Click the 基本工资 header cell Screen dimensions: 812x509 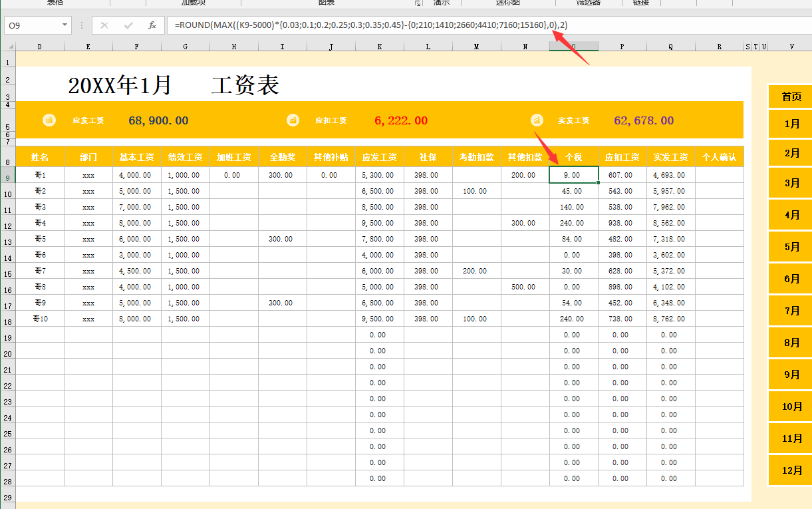[137, 157]
